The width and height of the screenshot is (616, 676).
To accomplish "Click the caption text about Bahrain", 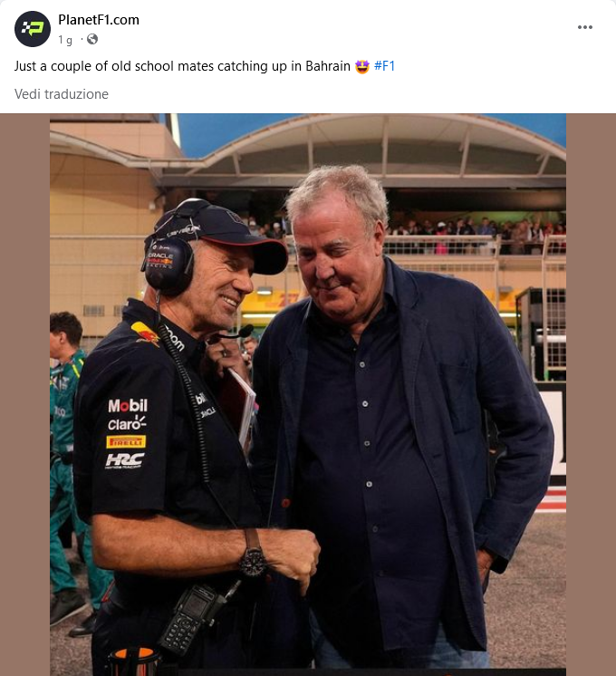I will point(182,66).
